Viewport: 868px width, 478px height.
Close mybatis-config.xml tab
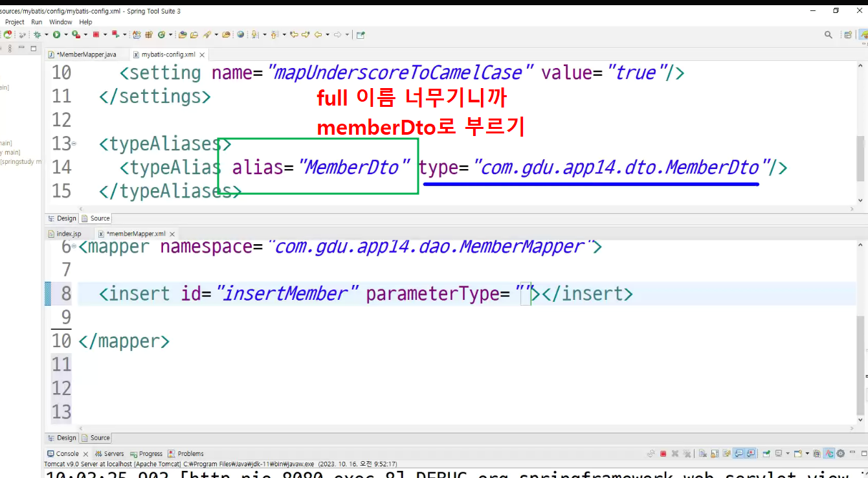(x=202, y=55)
